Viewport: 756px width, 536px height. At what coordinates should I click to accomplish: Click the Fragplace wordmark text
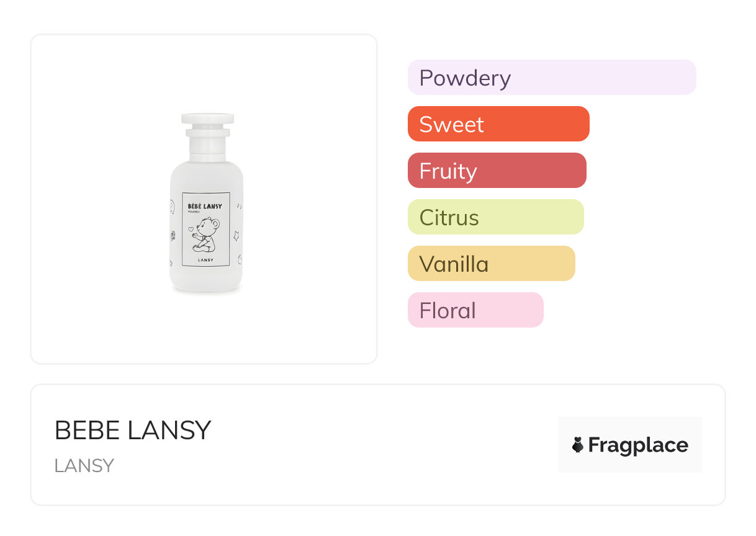(x=638, y=445)
